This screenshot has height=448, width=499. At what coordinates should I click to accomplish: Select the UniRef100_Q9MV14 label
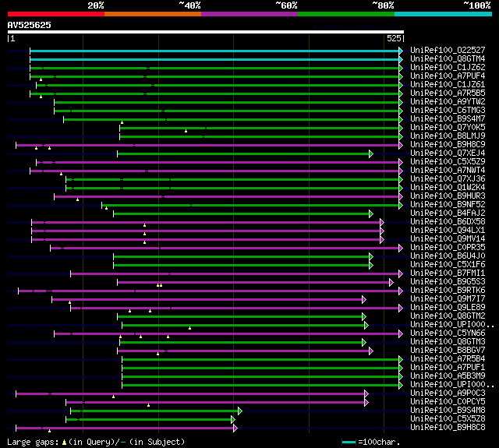pyautogui.click(x=448, y=239)
